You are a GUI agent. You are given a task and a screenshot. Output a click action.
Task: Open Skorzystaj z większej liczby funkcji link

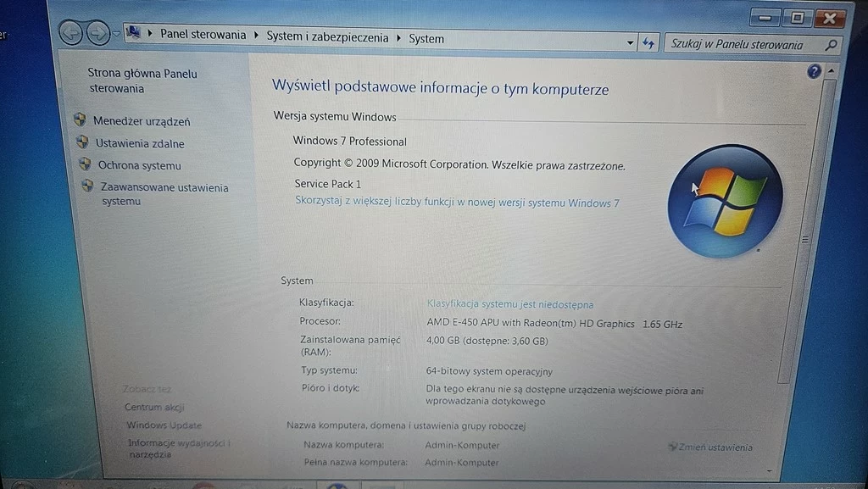point(457,202)
